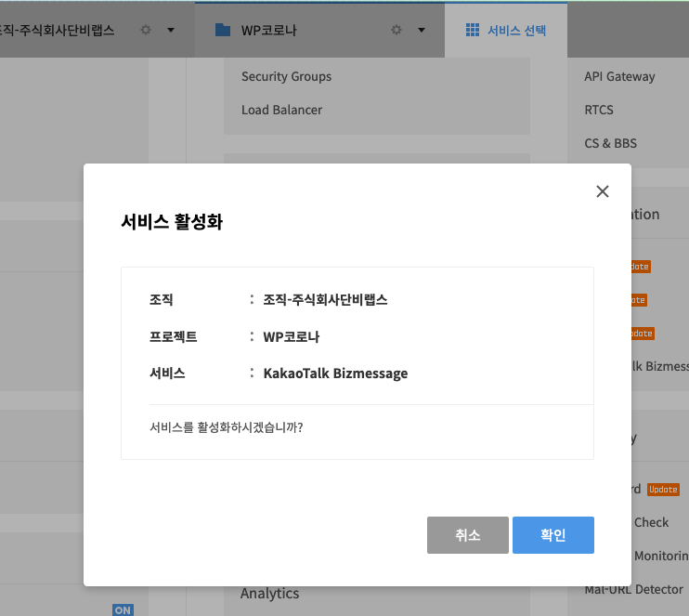This screenshot has height=616, width=689.
Task: Click the 서비스를 활성화하시겠습니까? confirmation text
Action: 227,427
